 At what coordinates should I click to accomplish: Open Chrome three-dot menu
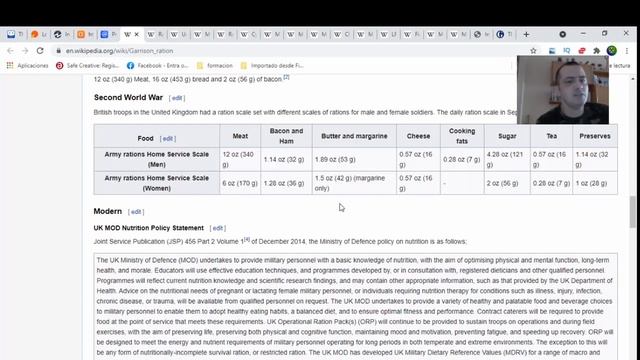627,51
